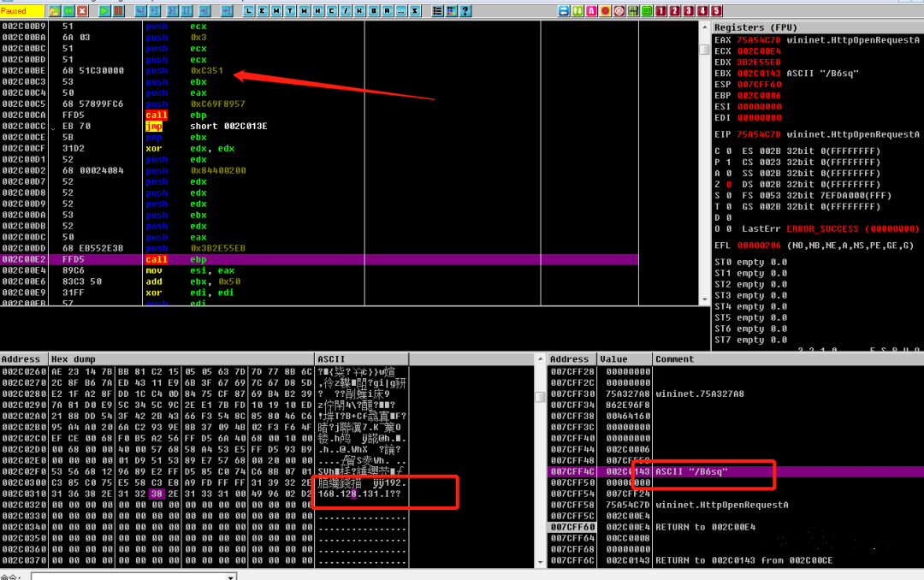Click the command input box at bottom
924x580 pixels.
tap(128, 577)
